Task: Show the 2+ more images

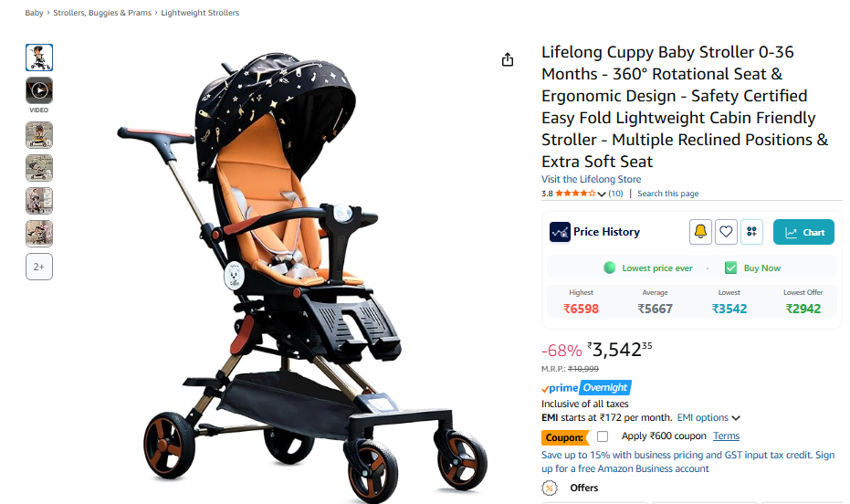Action: pyautogui.click(x=39, y=267)
